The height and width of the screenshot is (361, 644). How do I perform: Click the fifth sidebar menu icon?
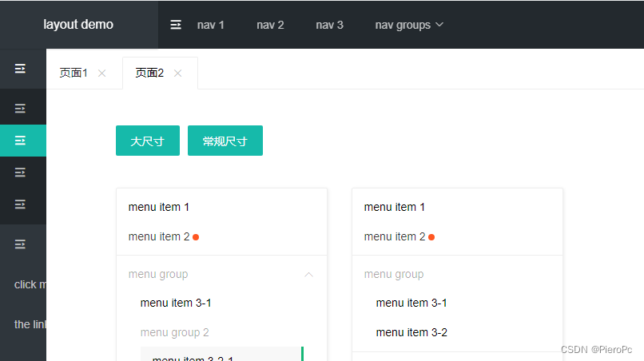[x=20, y=204]
